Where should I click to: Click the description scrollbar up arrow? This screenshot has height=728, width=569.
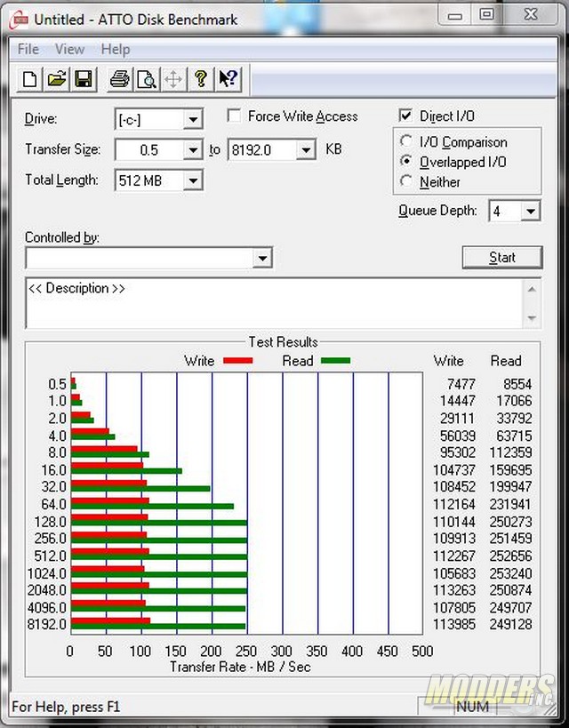click(x=533, y=289)
